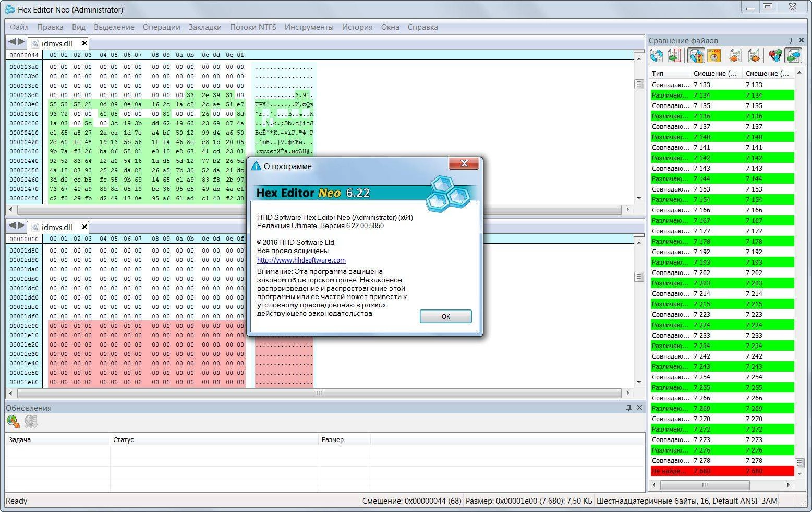
Task: Open the Операции menu
Action: 162,27
